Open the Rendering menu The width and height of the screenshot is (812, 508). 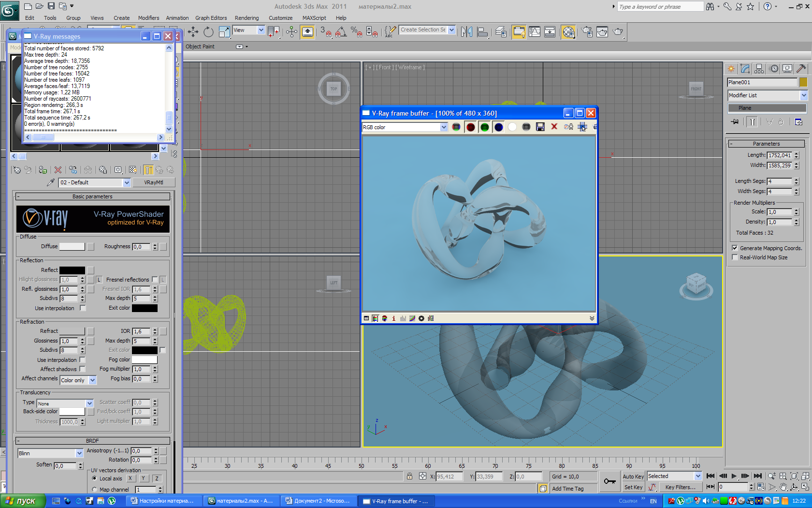(x=246, y=18)
